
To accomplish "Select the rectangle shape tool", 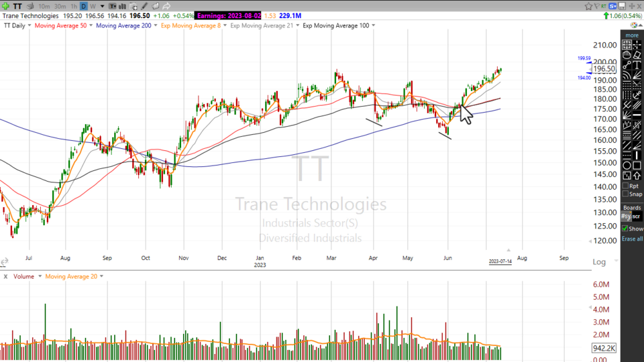I will point(637,166).
